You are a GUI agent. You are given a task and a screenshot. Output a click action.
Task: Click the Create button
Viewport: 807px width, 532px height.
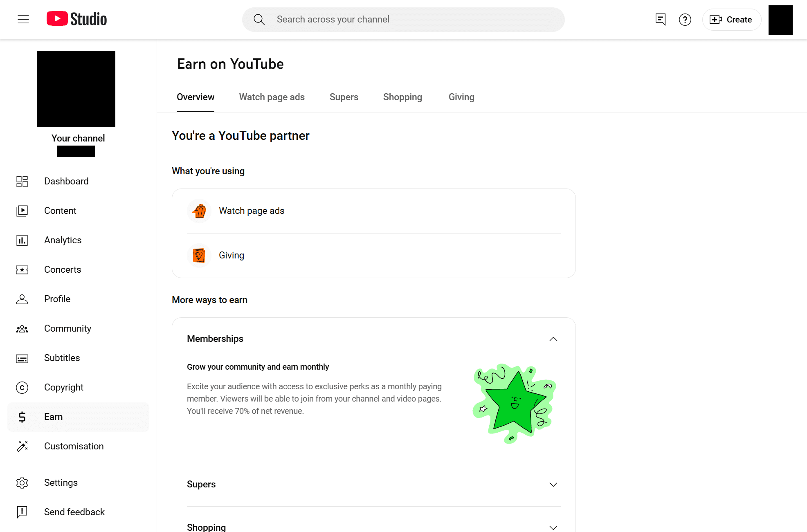731,19
